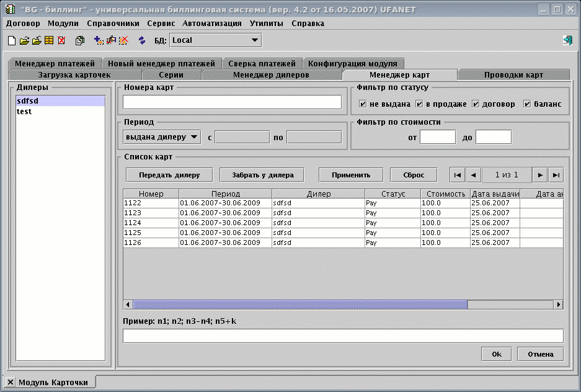Close the Модуль Карточки tab with X icon

(10, 382)
